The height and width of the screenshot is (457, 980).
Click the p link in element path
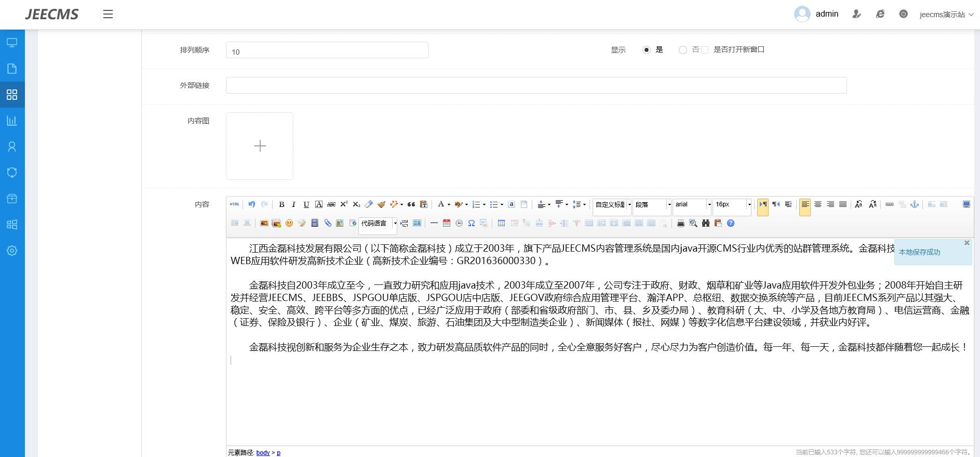coord(278,453)
